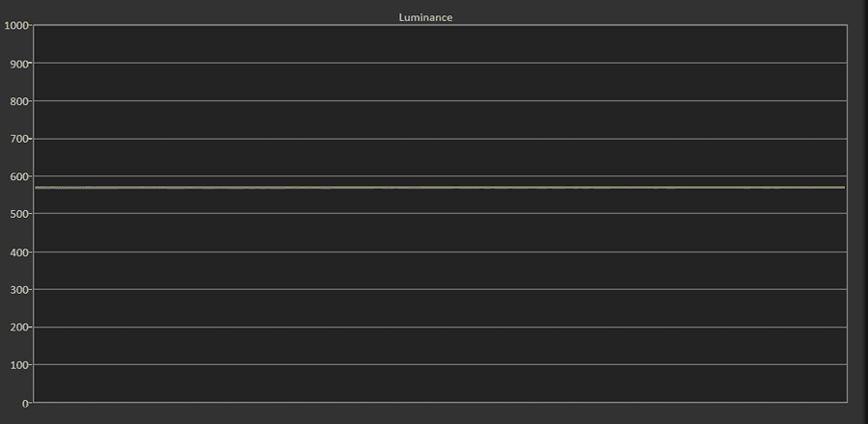Pick the 600 axis tick label

click(x=19, y=177)
